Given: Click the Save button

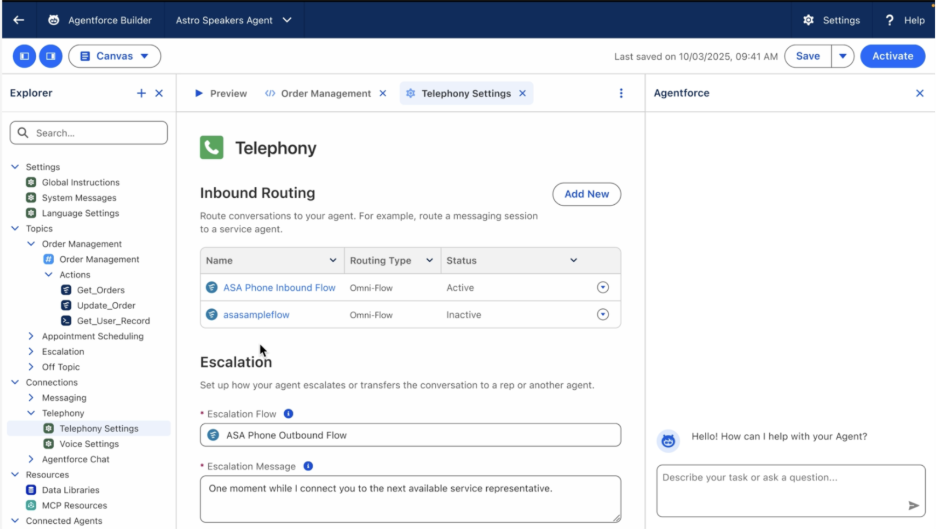Looking at the screenshot, I should 808,56.
